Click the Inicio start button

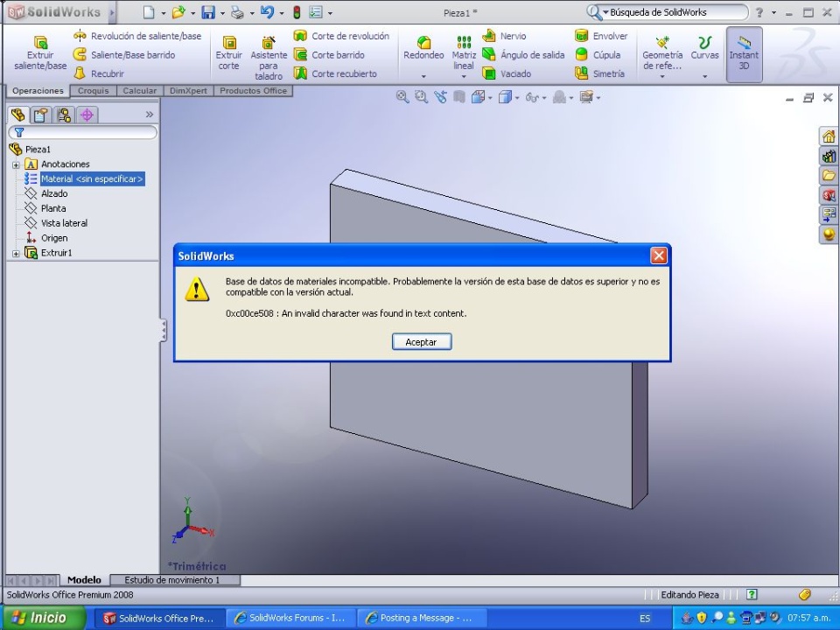pos(45,618)
